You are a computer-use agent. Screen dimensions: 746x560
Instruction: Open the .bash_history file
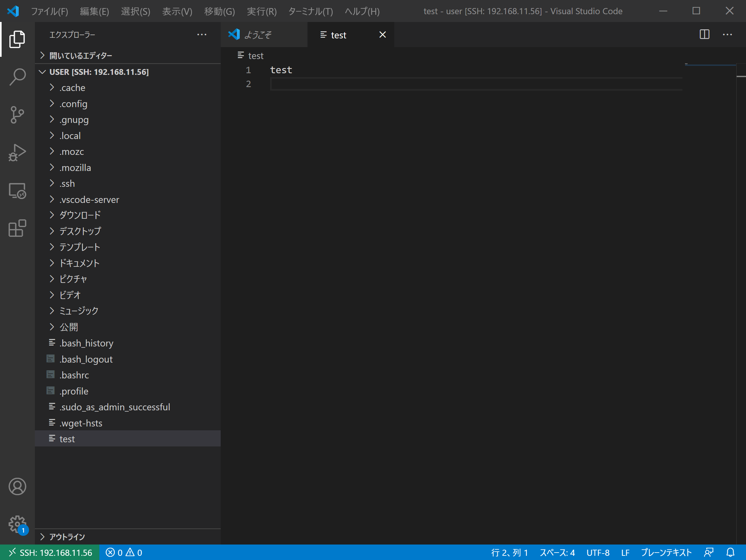(x=128, y=343)
